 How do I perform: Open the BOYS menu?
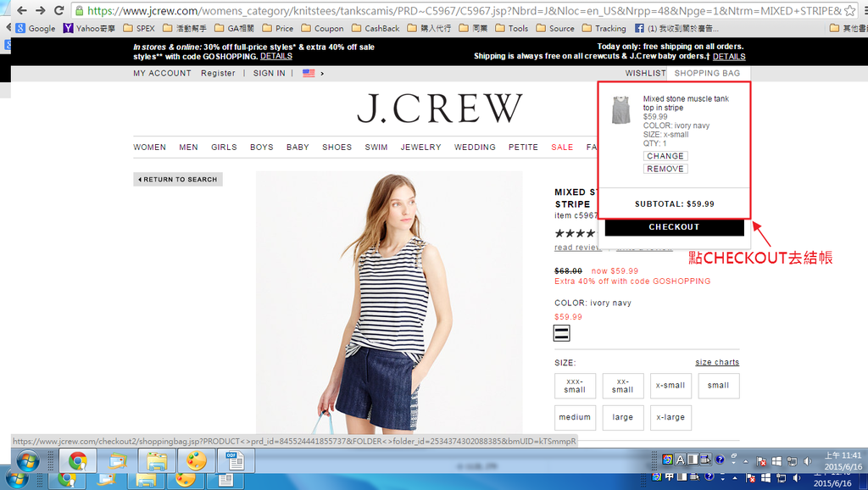coord(261,148)
